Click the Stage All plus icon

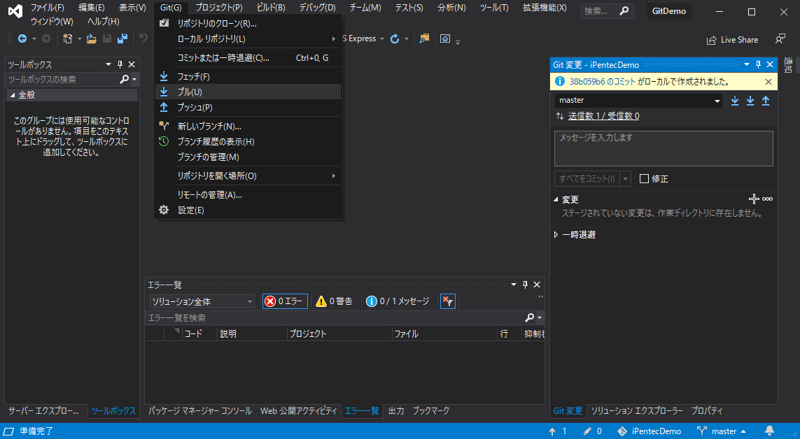coord(754,199)
